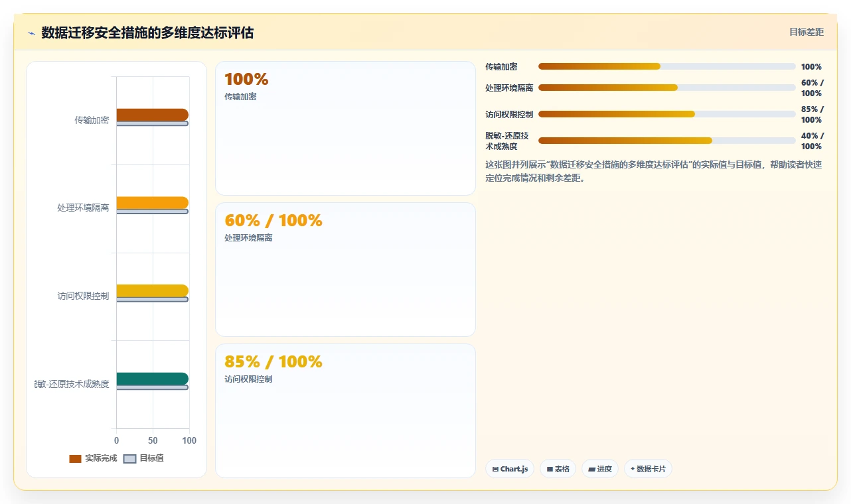
Task: Click the lightning icon beside the dashboard title
Action: [32, 33]
